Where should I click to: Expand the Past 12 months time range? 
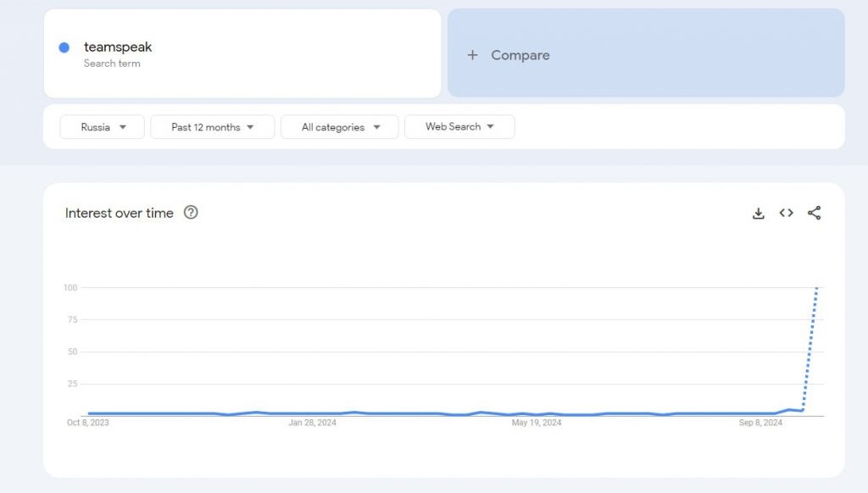pos(213,127)
